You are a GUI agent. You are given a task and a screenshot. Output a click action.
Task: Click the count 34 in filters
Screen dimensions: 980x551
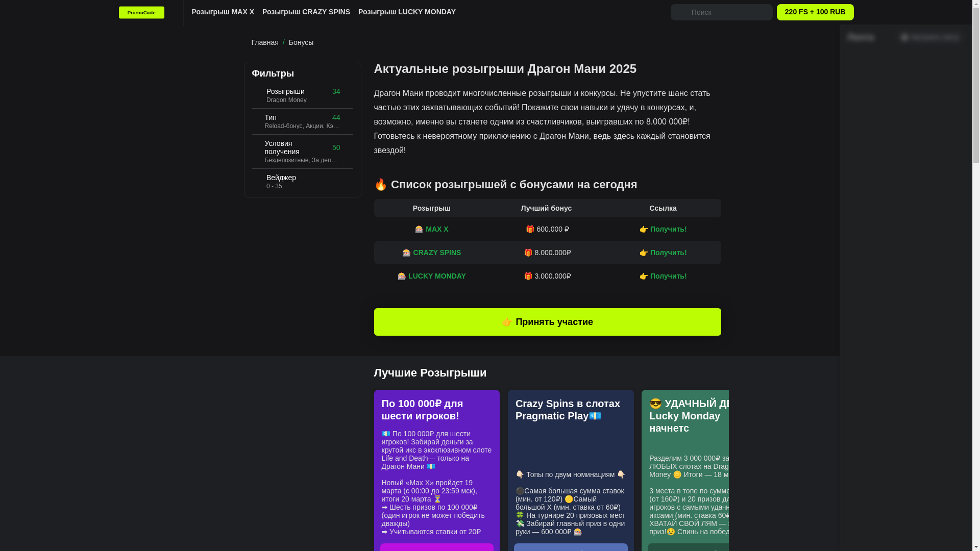click(x=336, y=91)
